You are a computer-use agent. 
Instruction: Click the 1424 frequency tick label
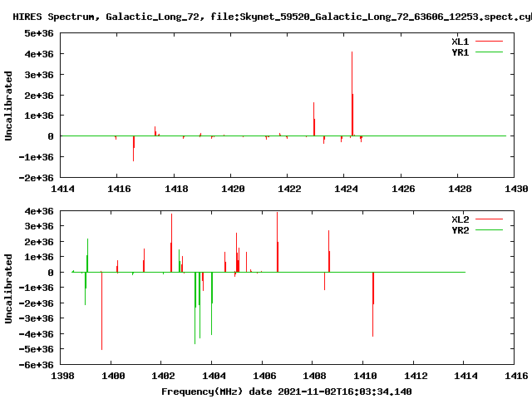click(x=346, y=189)
